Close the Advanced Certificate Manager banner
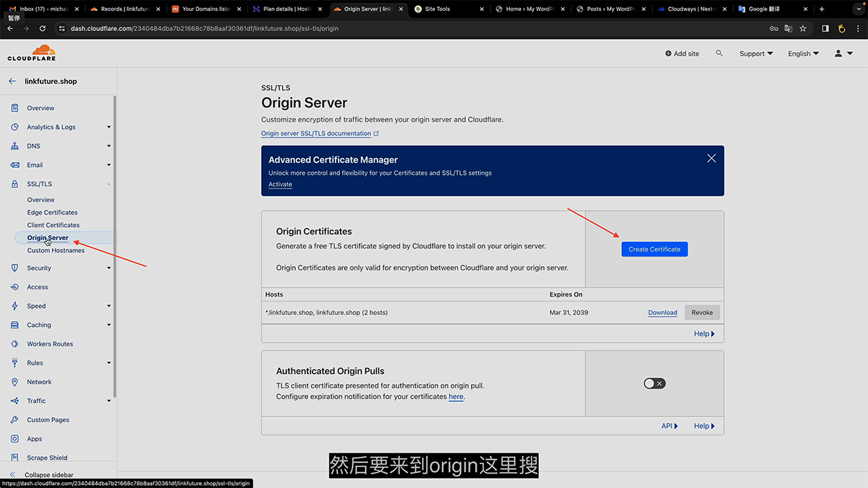Viewport: 868px width, 488px height. coord(711,158)
